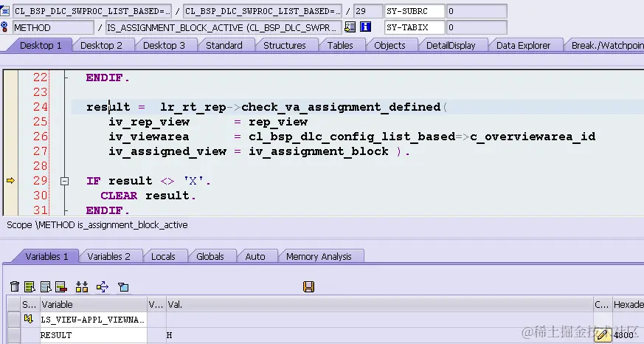This screenshot has height=344, width=644.
Task: Open the Data Explorer tab
Action: [x=523, y=45]
